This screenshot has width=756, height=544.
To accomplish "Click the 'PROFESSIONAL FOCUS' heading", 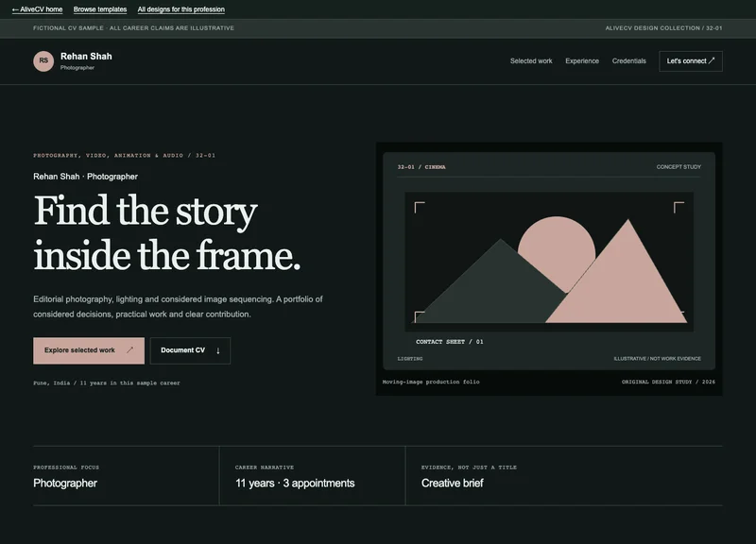I will (66, 467).
